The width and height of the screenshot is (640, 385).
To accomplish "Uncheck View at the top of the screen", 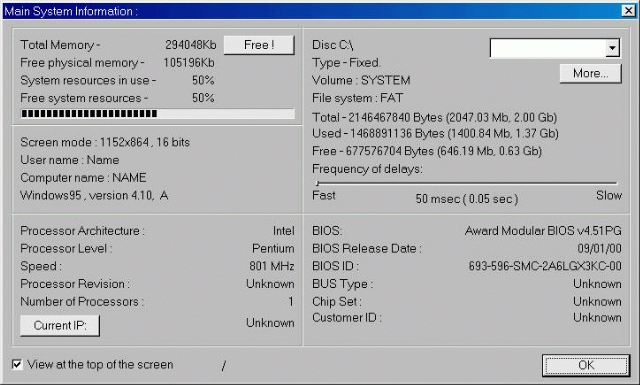I will pyautogui.click(x=17, y=364).
